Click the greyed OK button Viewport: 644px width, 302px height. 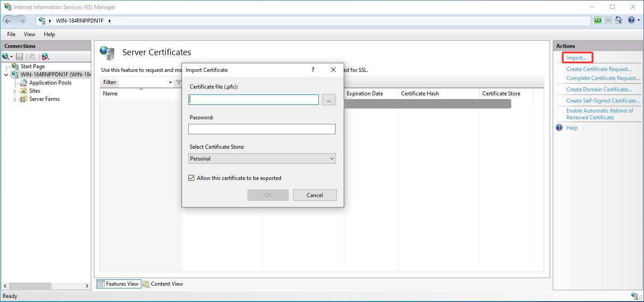[x=268, y=195]
